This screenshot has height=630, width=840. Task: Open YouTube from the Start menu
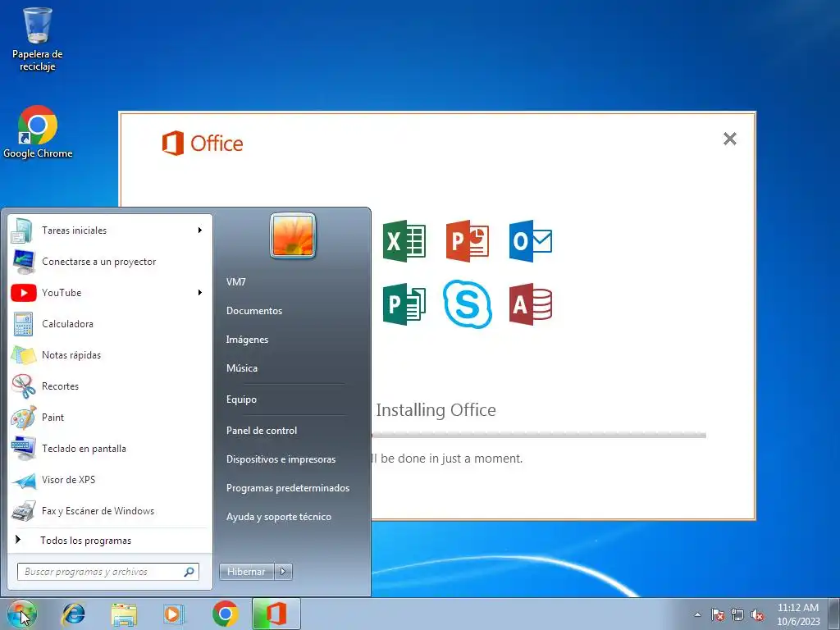click(x=110, y=293)
